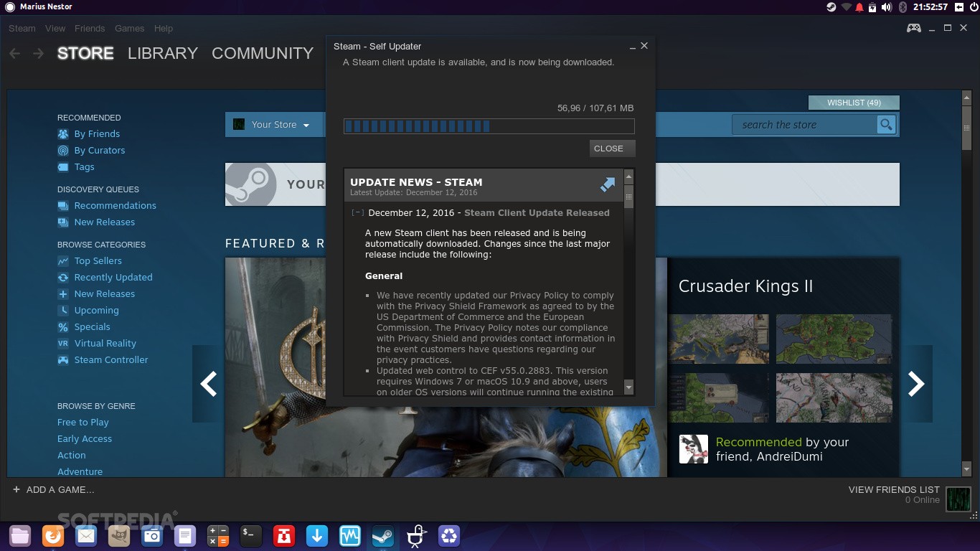Open the Steam Client Update Released headline
This screenshot has height=551, width=980.
pyautogui.click(x=537, y=213)
